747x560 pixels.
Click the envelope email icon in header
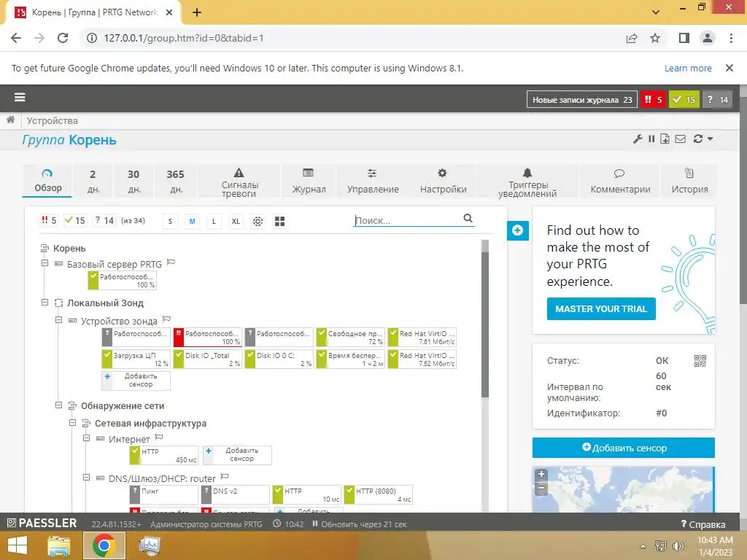coord(681,139)
